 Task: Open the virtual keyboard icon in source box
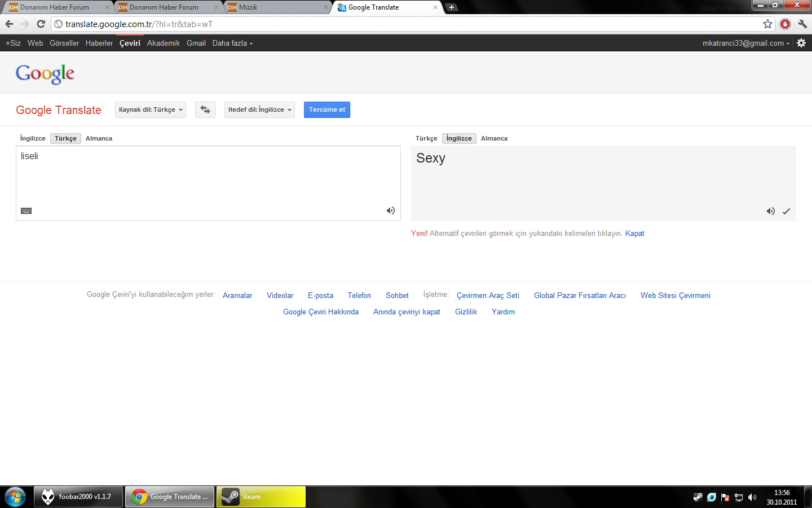pos(26,211)
